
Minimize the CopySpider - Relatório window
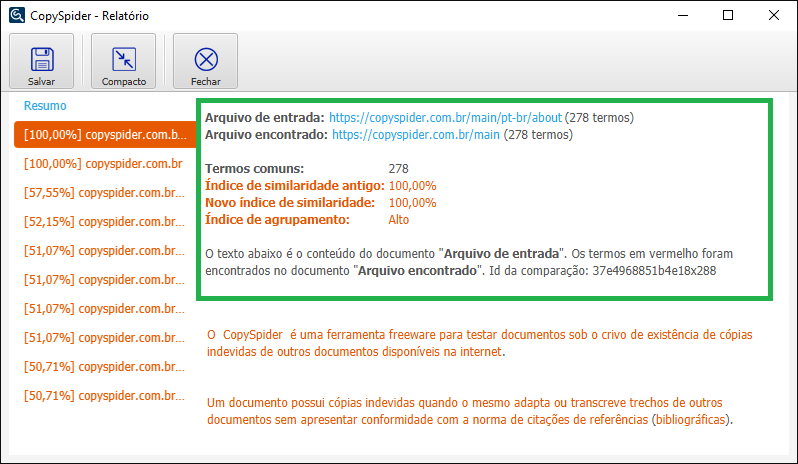pyautogui.click(x=683, y=15)
